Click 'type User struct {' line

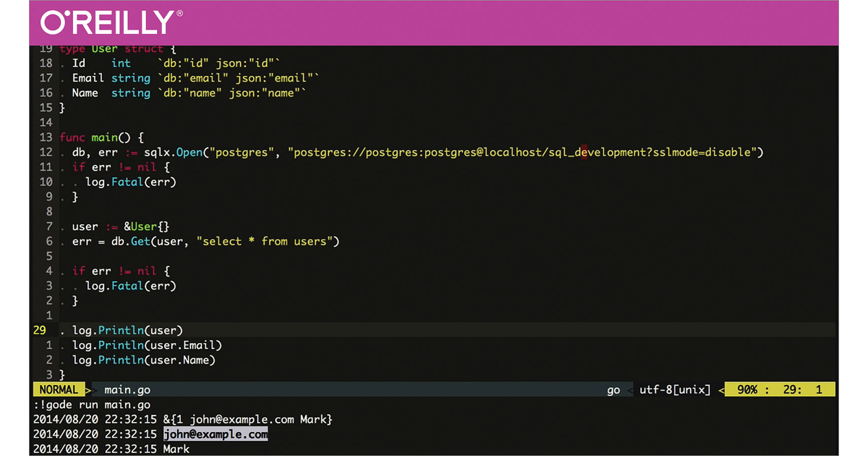point(118,48)
